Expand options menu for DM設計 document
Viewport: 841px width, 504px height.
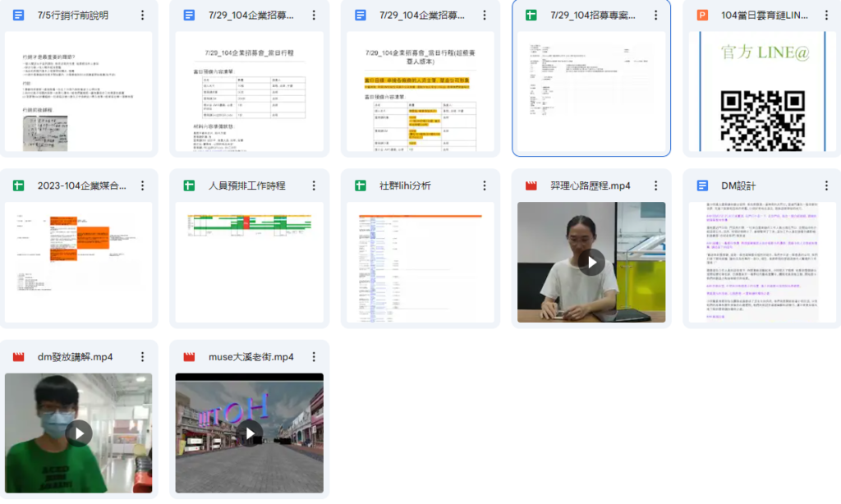pos(826,186)
